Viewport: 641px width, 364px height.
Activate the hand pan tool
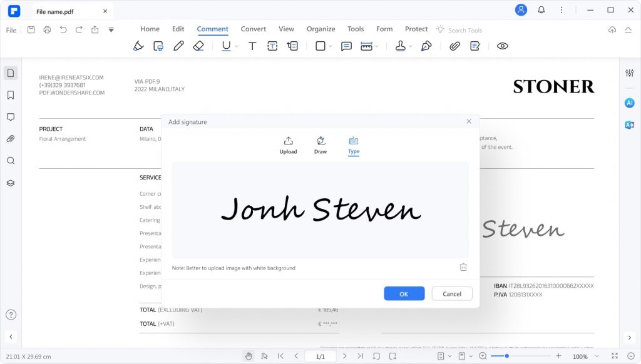pos(249,356)
